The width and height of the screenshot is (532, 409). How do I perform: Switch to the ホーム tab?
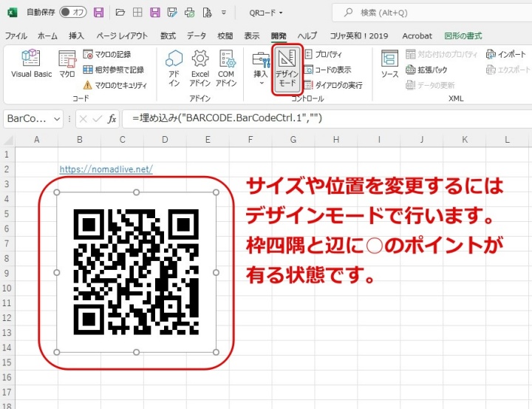(47, 36)
